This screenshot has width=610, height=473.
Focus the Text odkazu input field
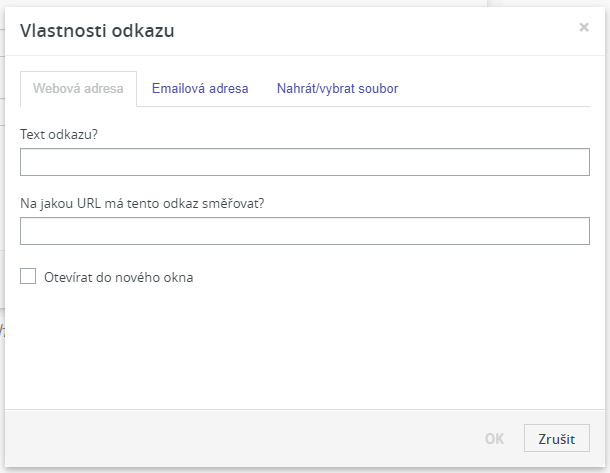tap(305, 162)
